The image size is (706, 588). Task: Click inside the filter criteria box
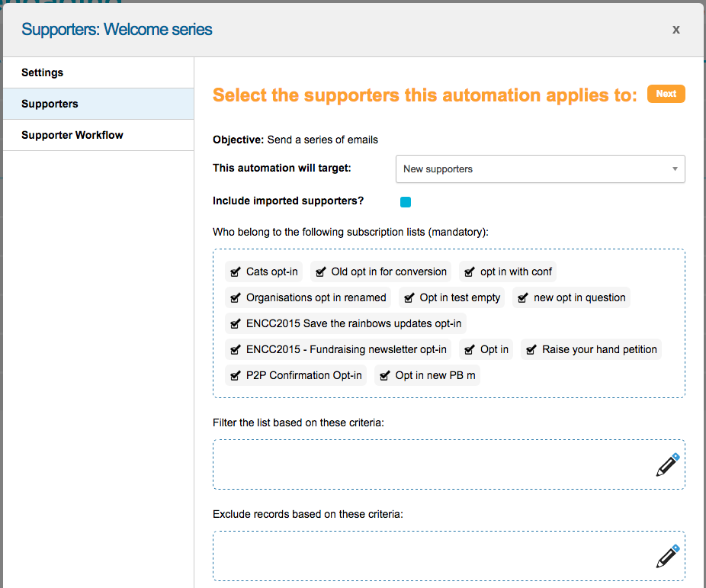(427, 464)
